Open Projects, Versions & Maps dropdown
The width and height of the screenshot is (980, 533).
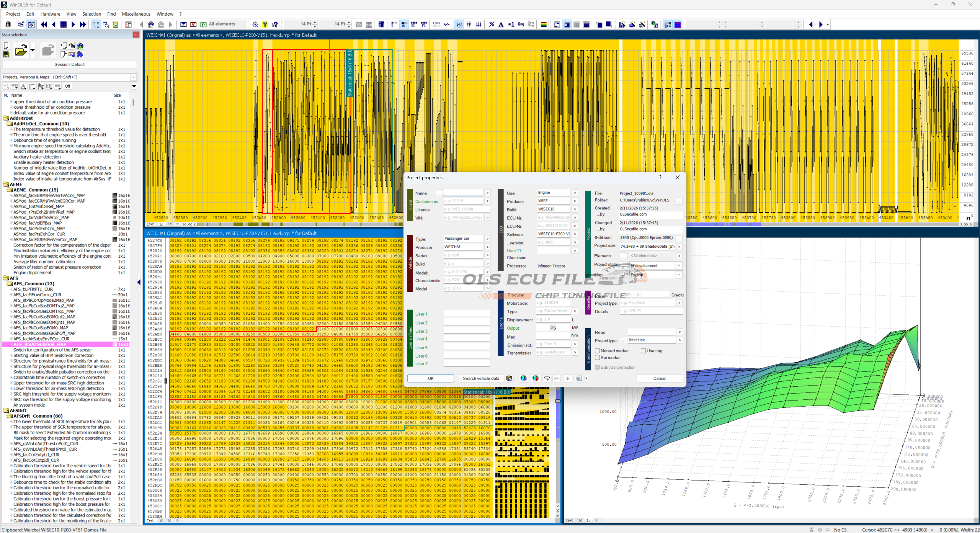pos(133,77)
